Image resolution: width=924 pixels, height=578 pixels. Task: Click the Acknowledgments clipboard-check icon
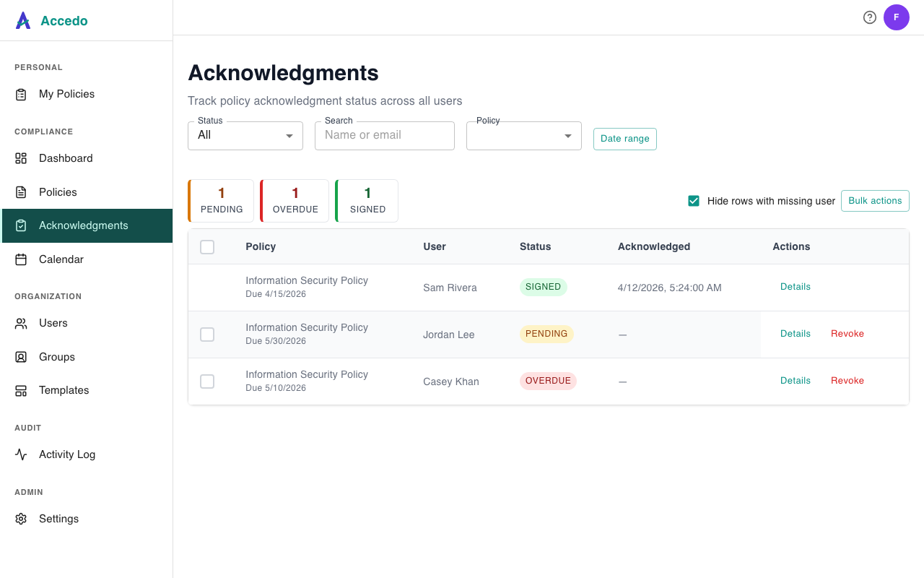click(x=21, y=225)
